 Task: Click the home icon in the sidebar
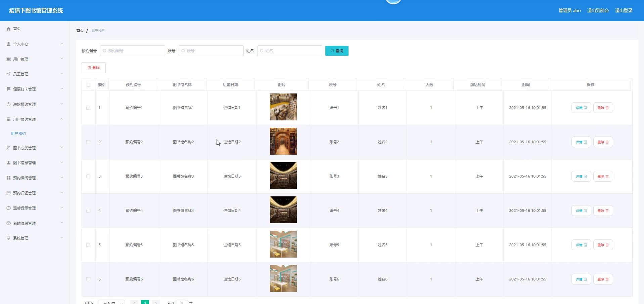9,29
